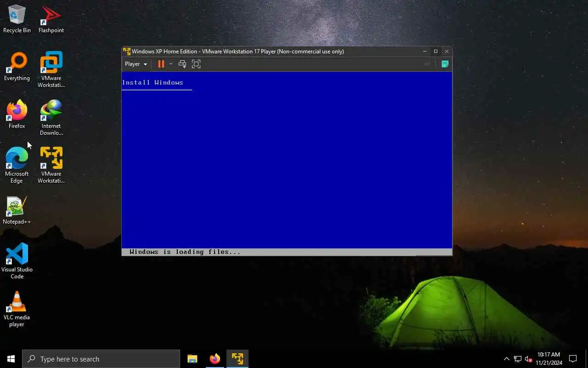Click the VMware window title bar icon

pyautogui.click(x=127, y=51)
